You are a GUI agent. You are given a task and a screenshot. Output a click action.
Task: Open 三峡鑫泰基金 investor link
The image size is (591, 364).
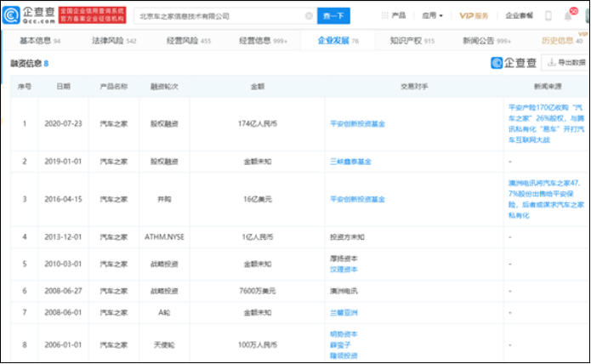click(x=350, y=162)
